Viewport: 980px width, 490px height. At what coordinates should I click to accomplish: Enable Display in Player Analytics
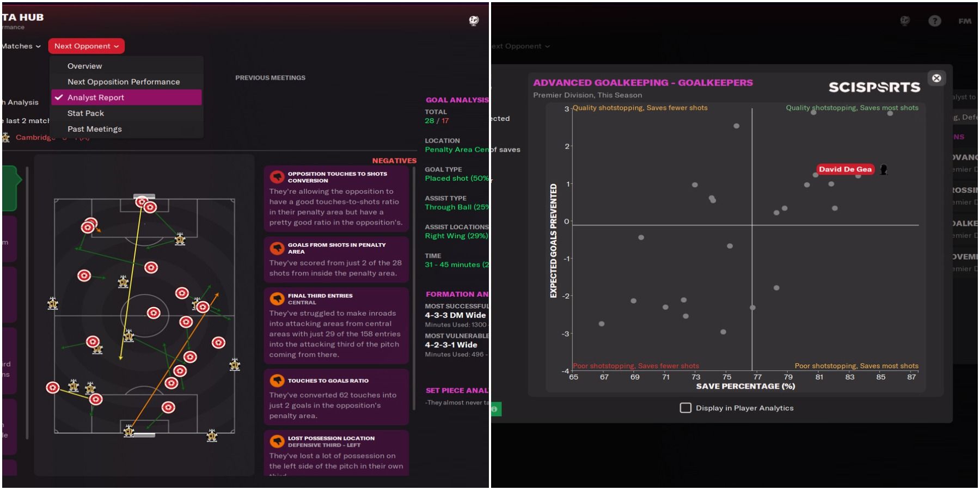685,407
